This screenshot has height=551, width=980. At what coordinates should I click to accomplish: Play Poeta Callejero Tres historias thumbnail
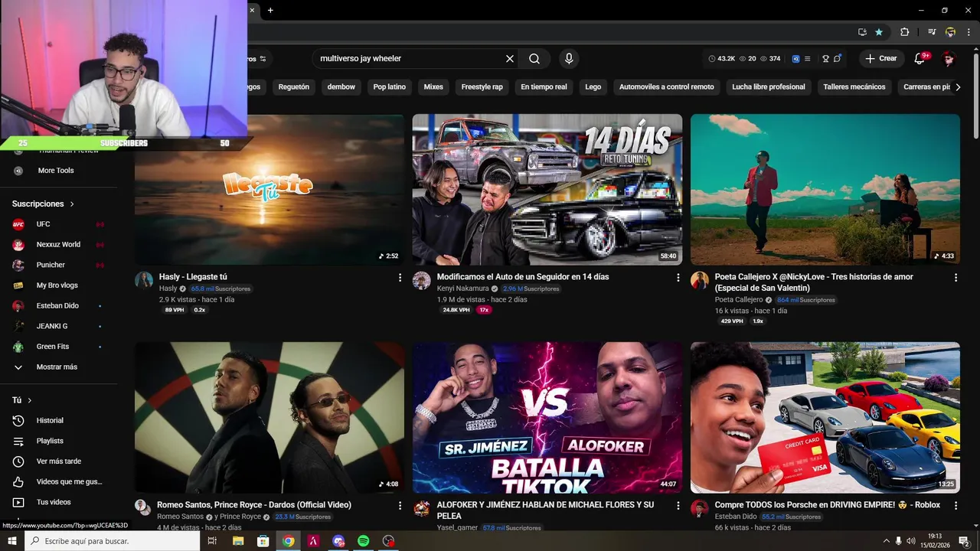click(825, 190)
